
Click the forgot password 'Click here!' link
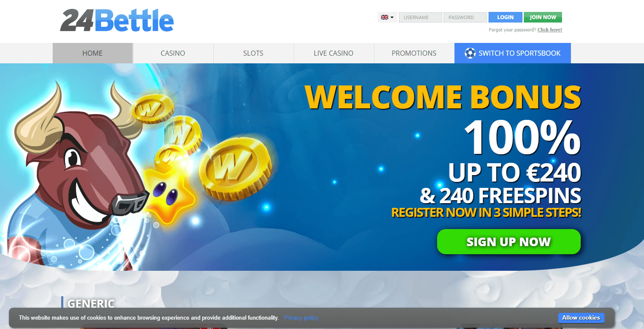pos(550,30)
